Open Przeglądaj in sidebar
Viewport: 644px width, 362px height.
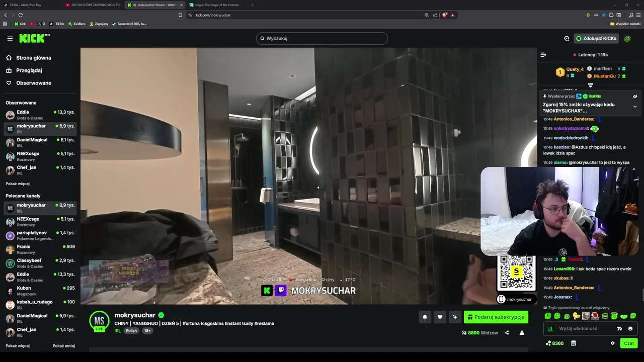29,70
